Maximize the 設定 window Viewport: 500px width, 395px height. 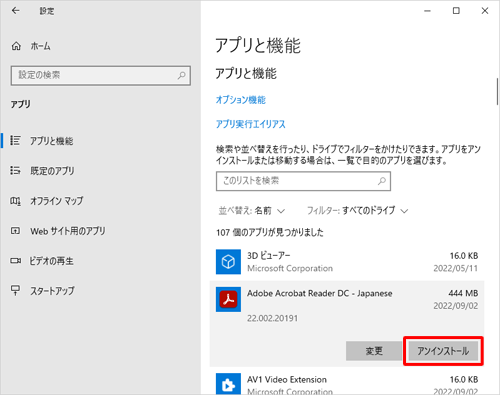pos(456,11)
